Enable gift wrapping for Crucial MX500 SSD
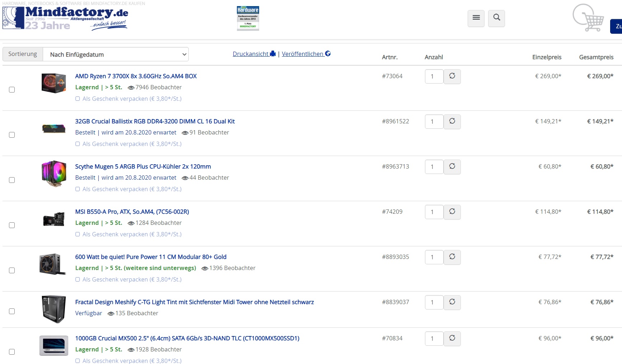The image size is (622, 364). point(78,361)
